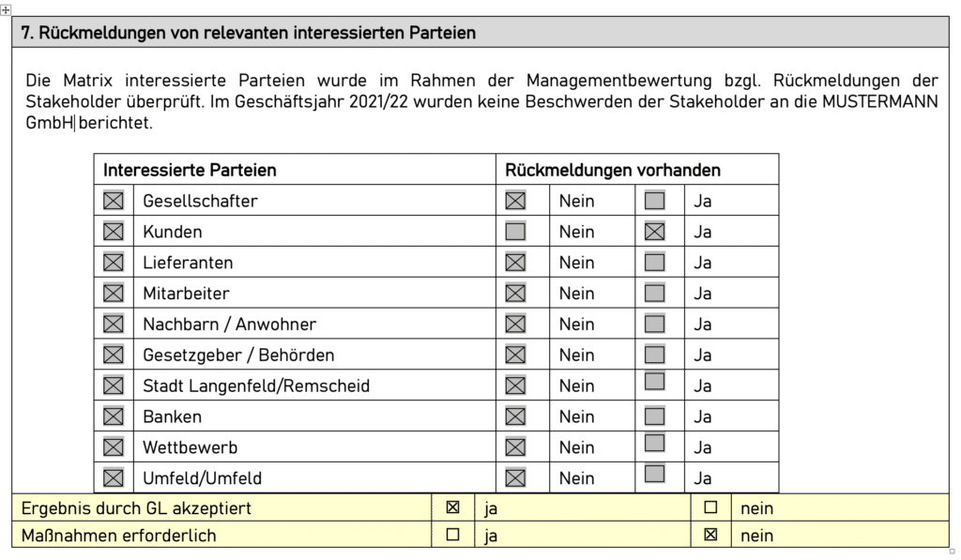
Task: Toggle the Nachbarn / Anwohner party checkbox
Action: (x=114, y=324)
